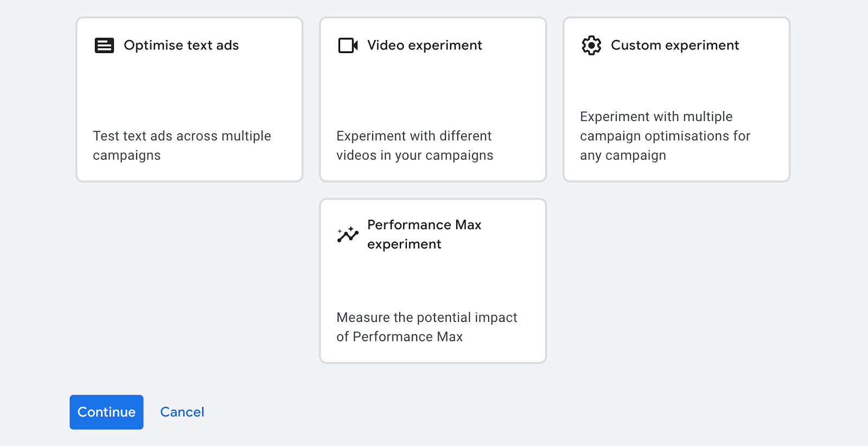Click the Optimise text ads title text
This screenshot has width=868, height=446.
point(181,46)
